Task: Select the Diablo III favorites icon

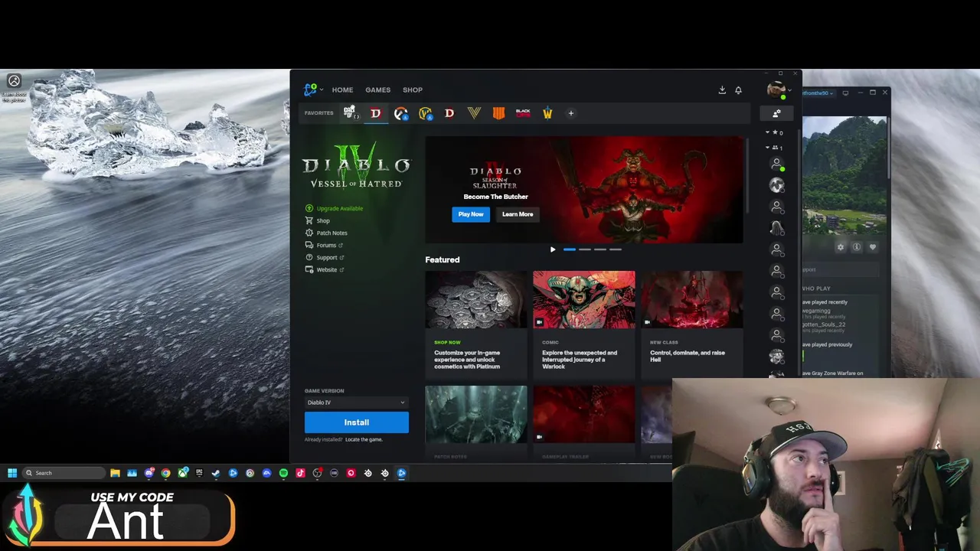Action: tap(449, 113)
